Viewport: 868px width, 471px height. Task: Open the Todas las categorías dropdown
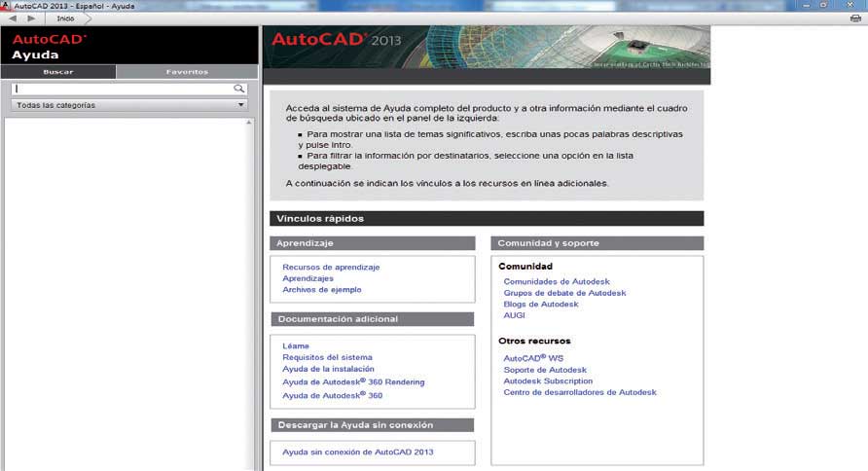point(129,105)
